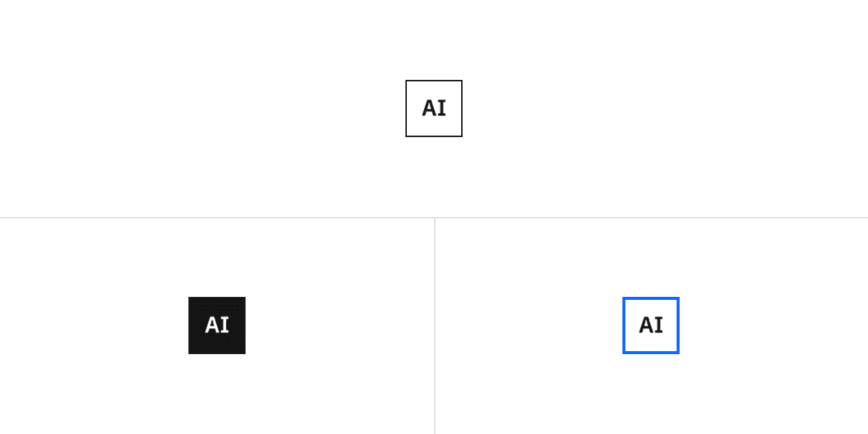The height and width of the screenshot is (434, 868).
Task: Toggle the hover-state dark AI label
Action: [x=217, y=325]
